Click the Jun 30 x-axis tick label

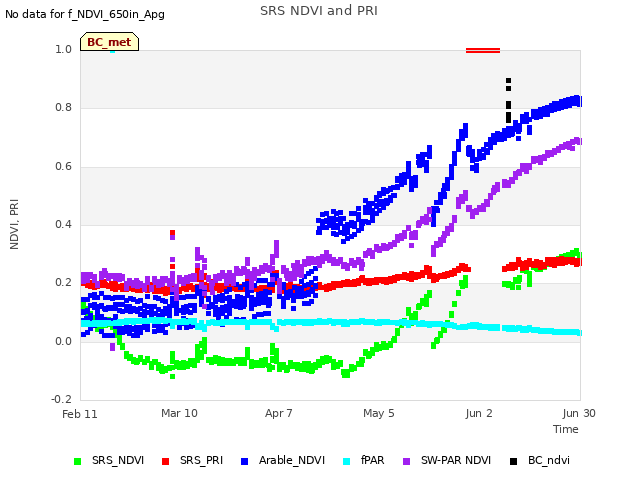coord(579,413)
